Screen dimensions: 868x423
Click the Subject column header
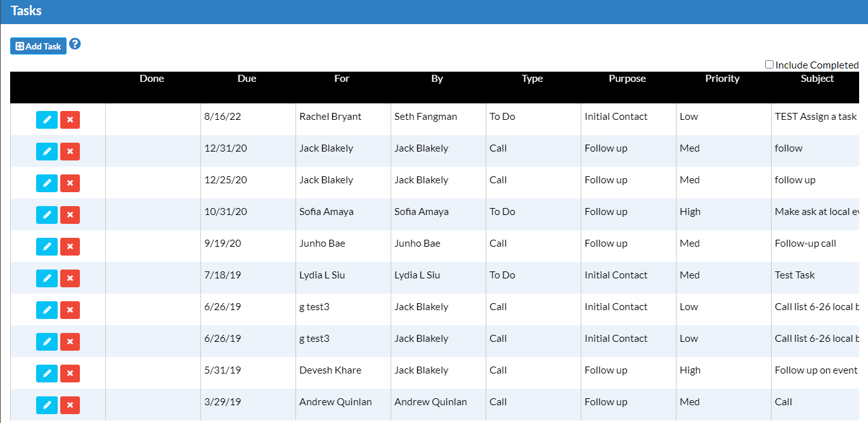point(817,79)
